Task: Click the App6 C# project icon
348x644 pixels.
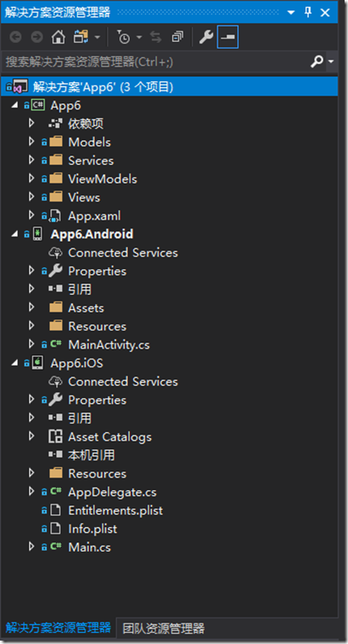Action: [38, 105]
